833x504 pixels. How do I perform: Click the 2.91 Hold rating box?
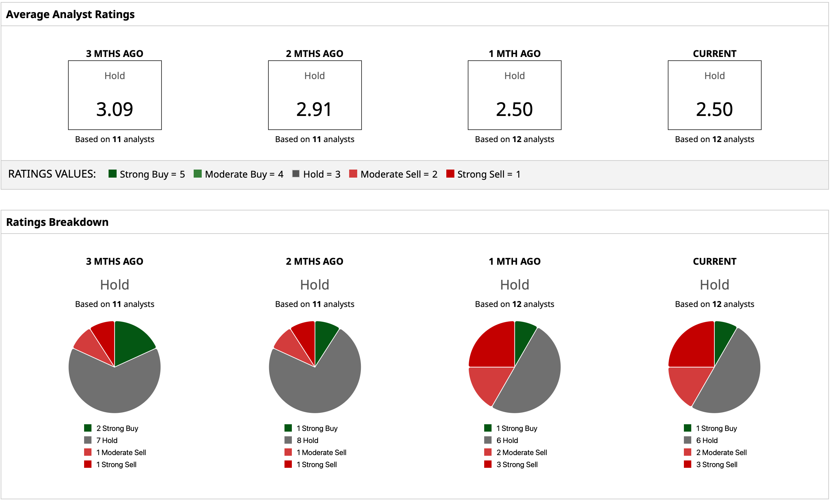[x=315, y=95]
